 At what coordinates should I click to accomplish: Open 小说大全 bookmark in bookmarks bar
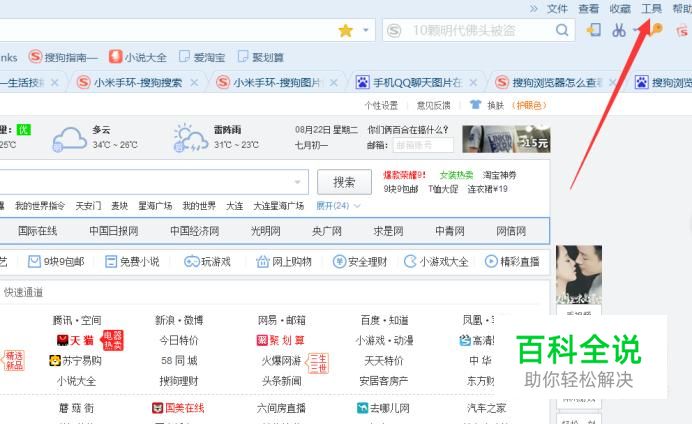point(138,57)
